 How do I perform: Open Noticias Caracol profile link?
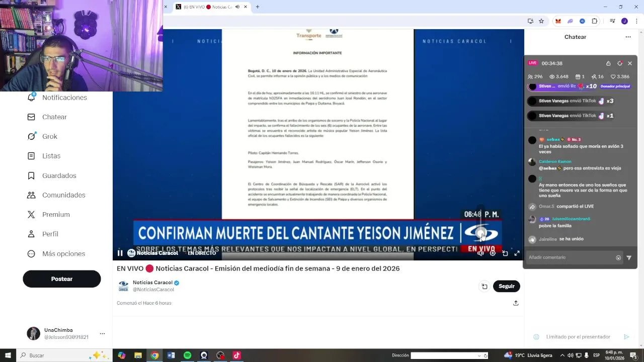point(152,283)
